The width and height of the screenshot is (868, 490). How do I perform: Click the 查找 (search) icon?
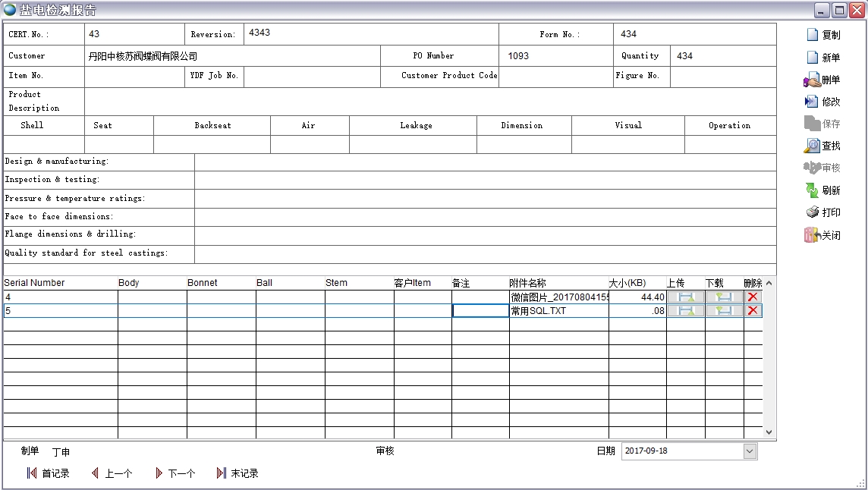tap(813, 146)
